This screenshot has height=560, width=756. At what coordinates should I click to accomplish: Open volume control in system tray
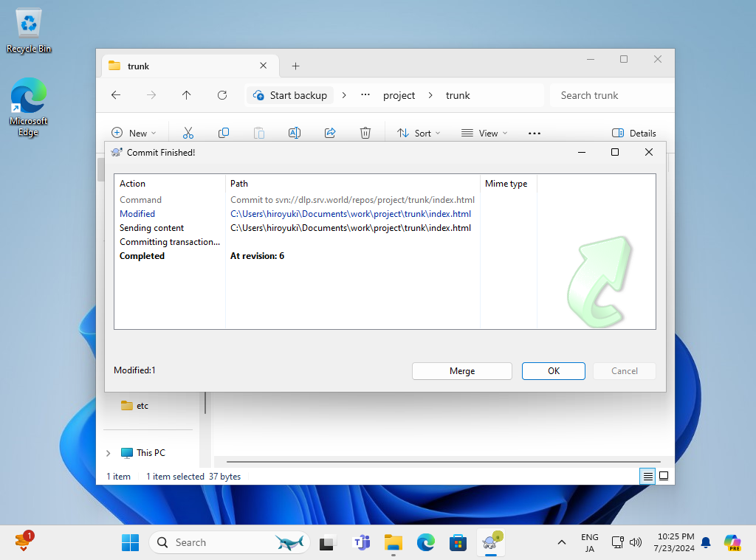636,542
